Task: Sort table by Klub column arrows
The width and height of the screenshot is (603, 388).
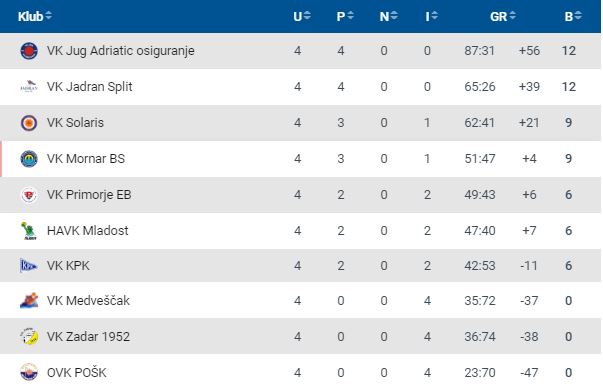Action: pos(48,16)
